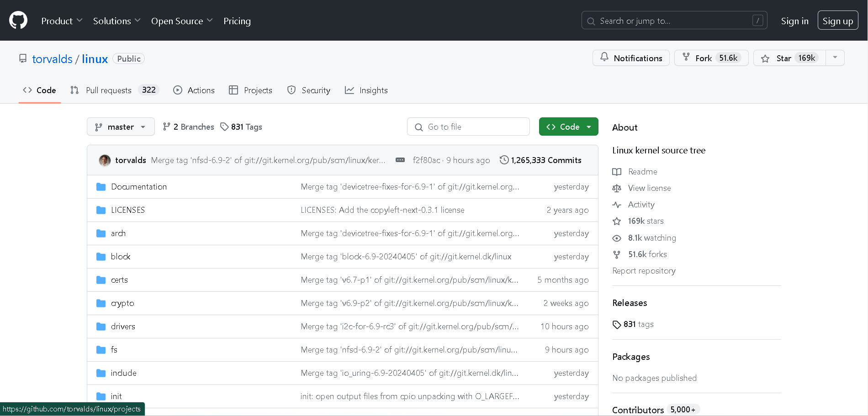Click the Sign up button
Viewport: 868px width, 416px height.
[x=837, y=21]
